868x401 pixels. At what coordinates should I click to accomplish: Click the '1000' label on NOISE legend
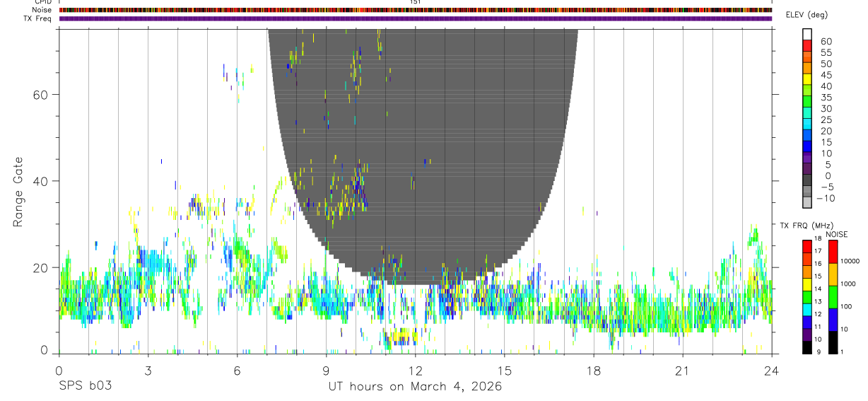[x=848, y=284]
